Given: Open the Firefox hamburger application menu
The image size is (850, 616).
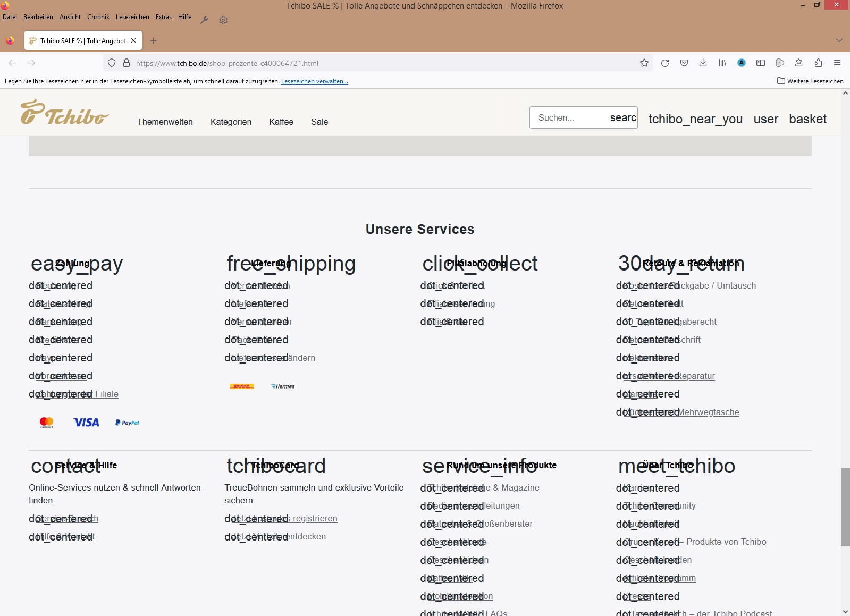Looking at the screenshot, I should (837, 63).
